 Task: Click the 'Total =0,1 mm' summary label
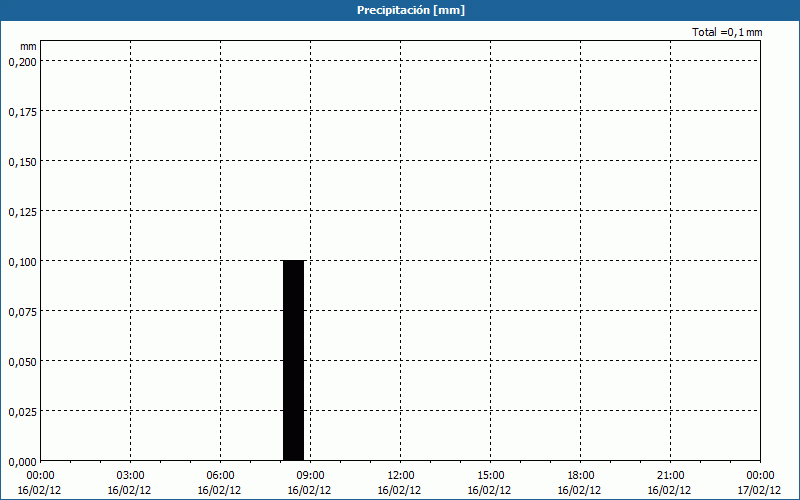click(727, 32)
